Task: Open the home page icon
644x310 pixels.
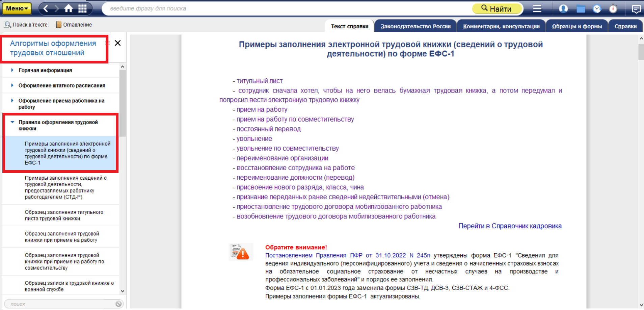Action: pyautogui.click(x=69, y=8)
